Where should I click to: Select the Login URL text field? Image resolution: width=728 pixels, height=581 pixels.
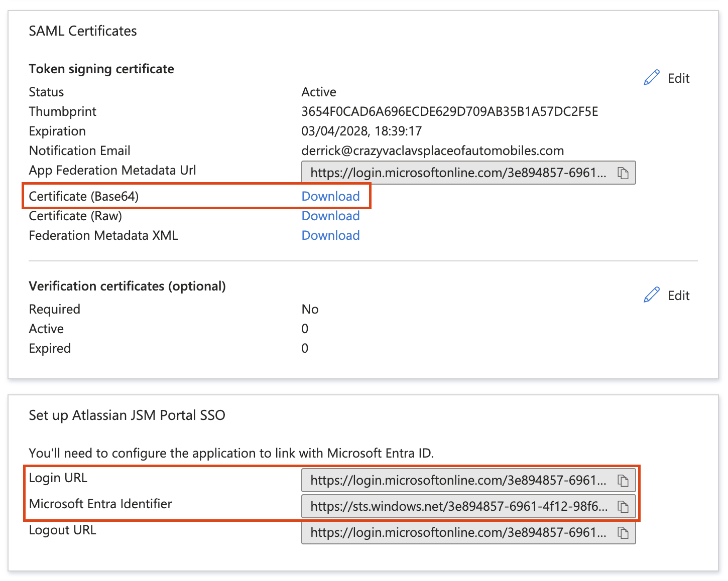(x=468, y=480)
